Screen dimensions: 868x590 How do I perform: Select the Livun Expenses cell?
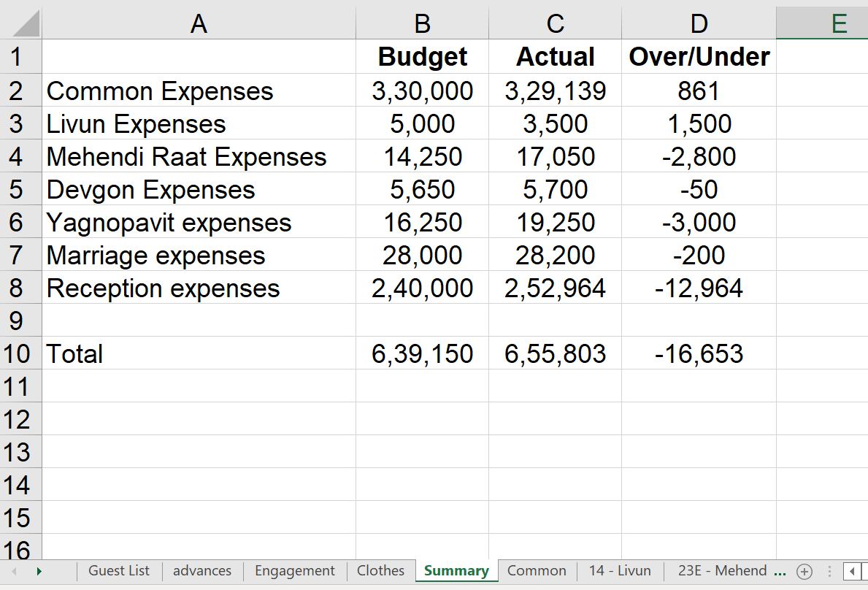(199, 123)
